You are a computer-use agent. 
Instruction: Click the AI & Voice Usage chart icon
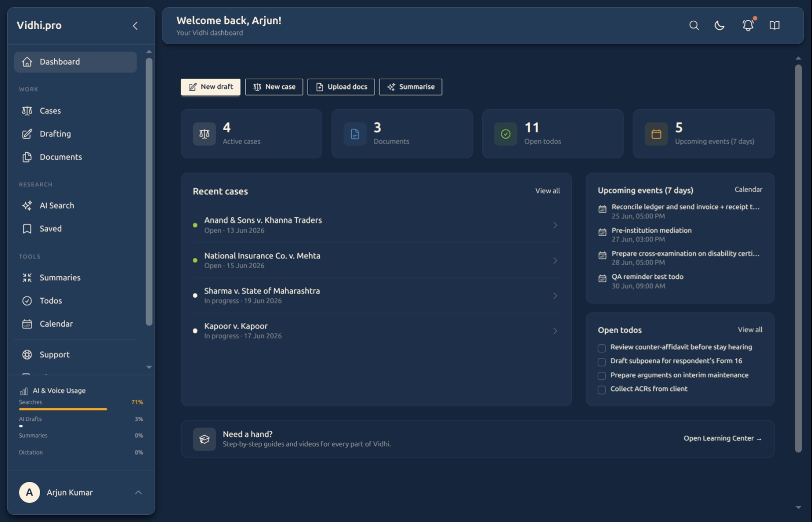pos(24,391)
